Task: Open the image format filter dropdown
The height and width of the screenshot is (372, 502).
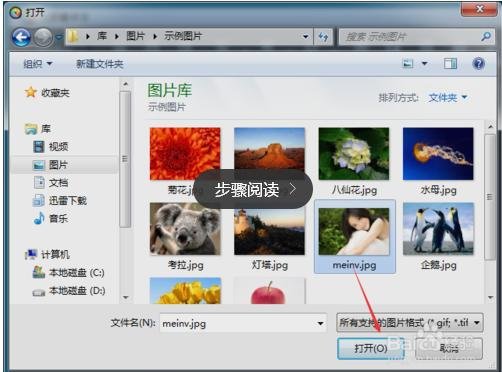Action: click(410, 322)
